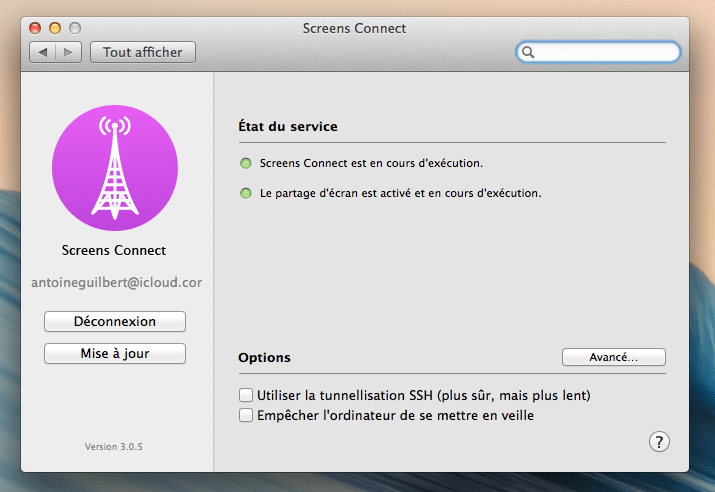Click Tout afficher button
This screenshot has width=715, height=492.
coord(143,52)
